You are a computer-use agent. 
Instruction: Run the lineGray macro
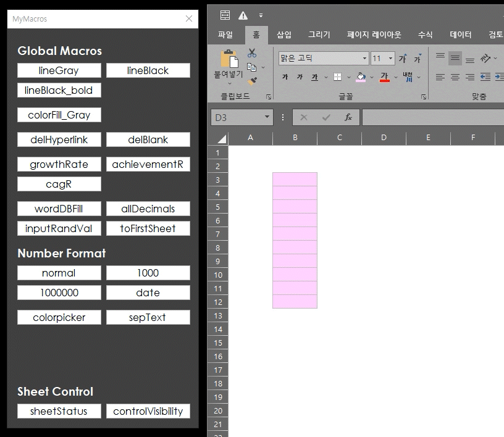[x=59, y=70]
